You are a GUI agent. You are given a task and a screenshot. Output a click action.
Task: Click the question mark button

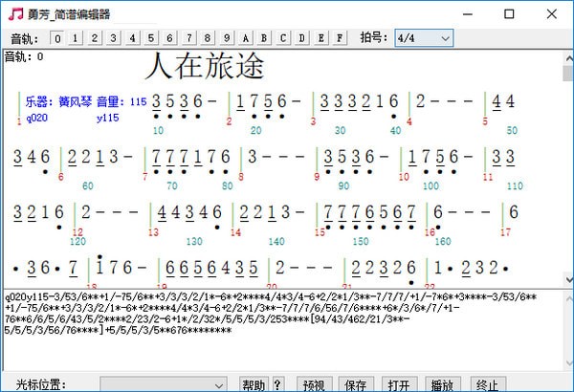[277, 384]
